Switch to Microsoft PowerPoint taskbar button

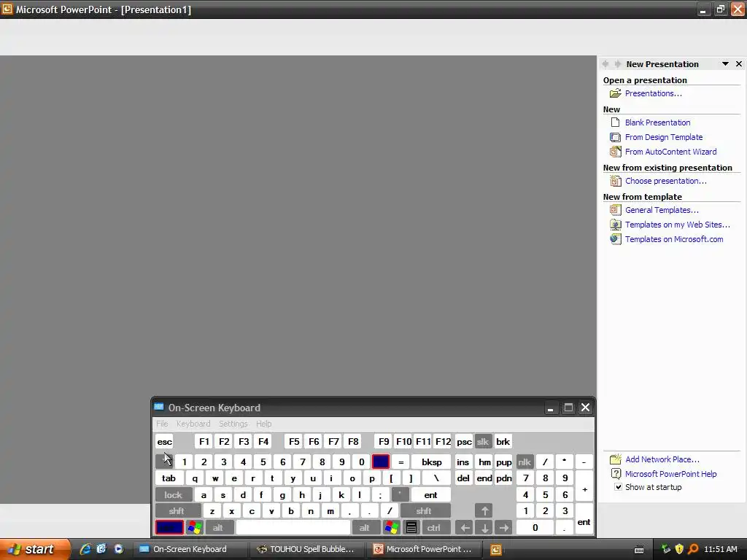click(425, 549)
